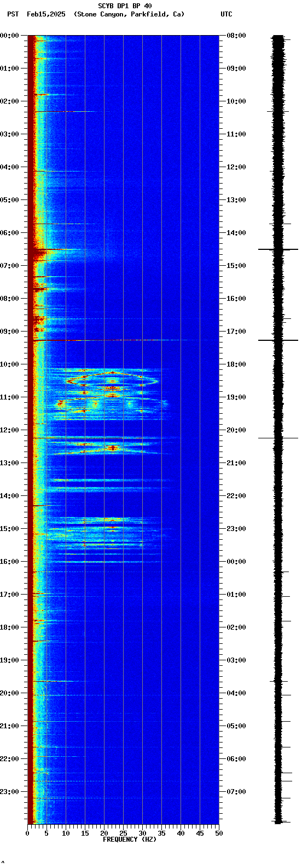The width and height of the screenshot is (302, 868).
Task: Click the frequency axis value "10"
Action: click(66, 833)
